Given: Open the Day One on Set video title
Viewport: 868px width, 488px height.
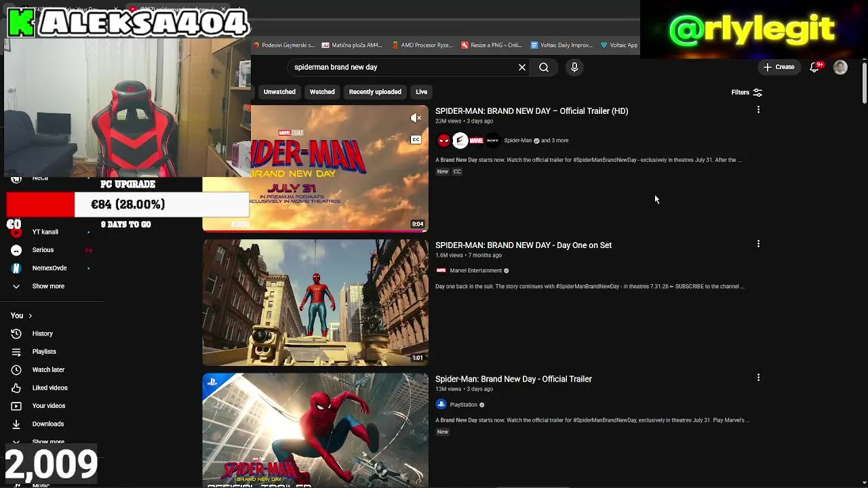Looking at the screenshot, I should click(x=524, y=245).
